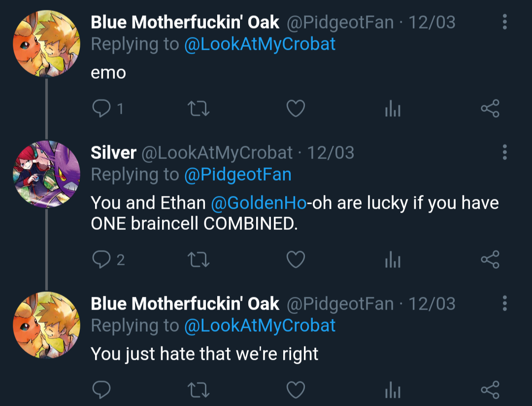Reply to Silver's braincell tweet
Viewport: 532px width, 406px height.
pyautogui.click(x=101, y=259)
